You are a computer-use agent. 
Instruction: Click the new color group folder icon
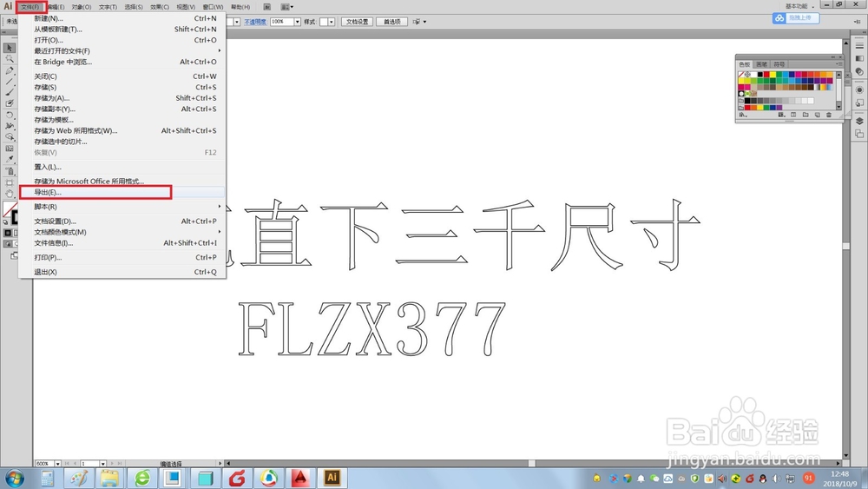806,115
